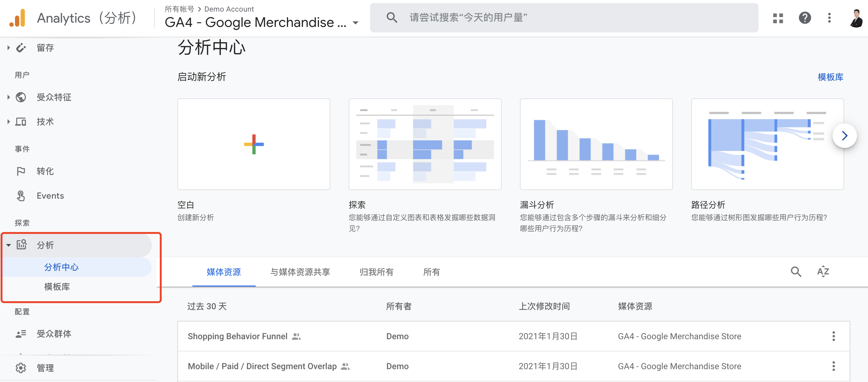Click the user profile avatar
This screenshot has width=868, height=382.
(x=856, y=18)
